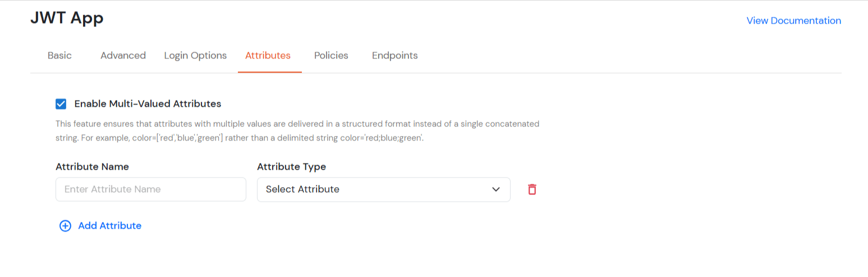Open the Advanced tab
The height and width of the screenshot is (277, 868).
tap(123, 56)
